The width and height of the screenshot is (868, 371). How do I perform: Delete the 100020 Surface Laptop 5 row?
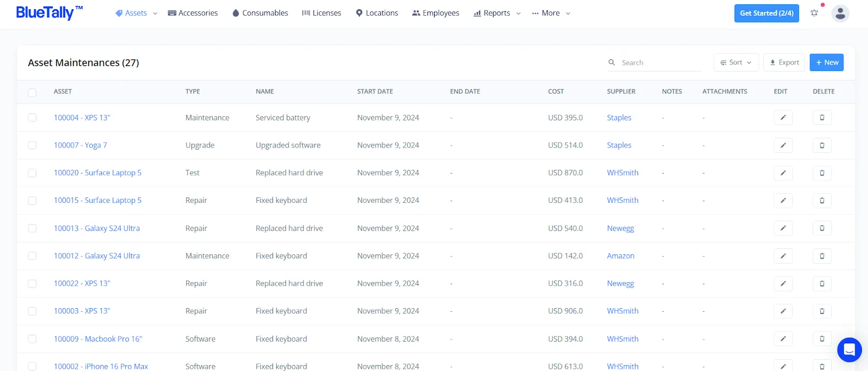[x=822, y=173]
